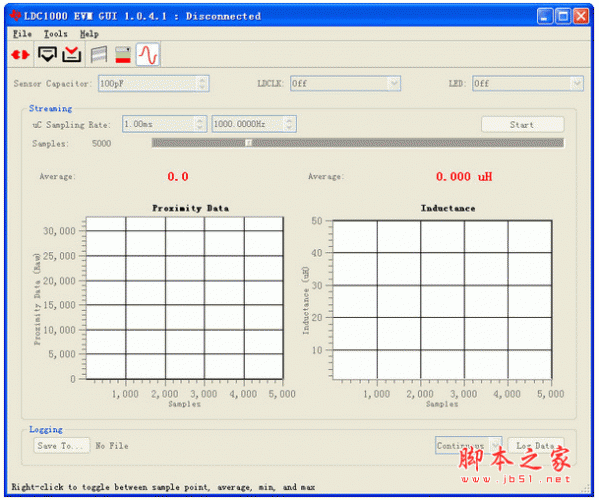This screenshot has height=500, width=599.
Task: Click the Logging group label
Action: 46,429
